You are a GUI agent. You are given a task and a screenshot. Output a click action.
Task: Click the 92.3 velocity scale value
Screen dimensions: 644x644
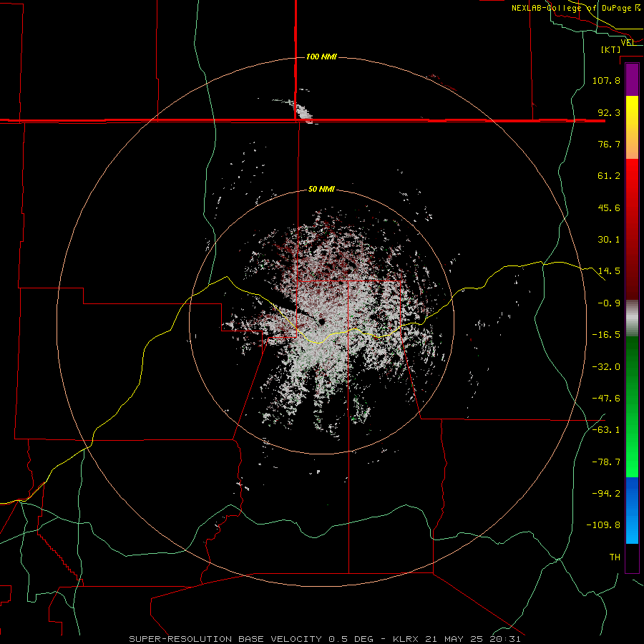click(609, 112)
